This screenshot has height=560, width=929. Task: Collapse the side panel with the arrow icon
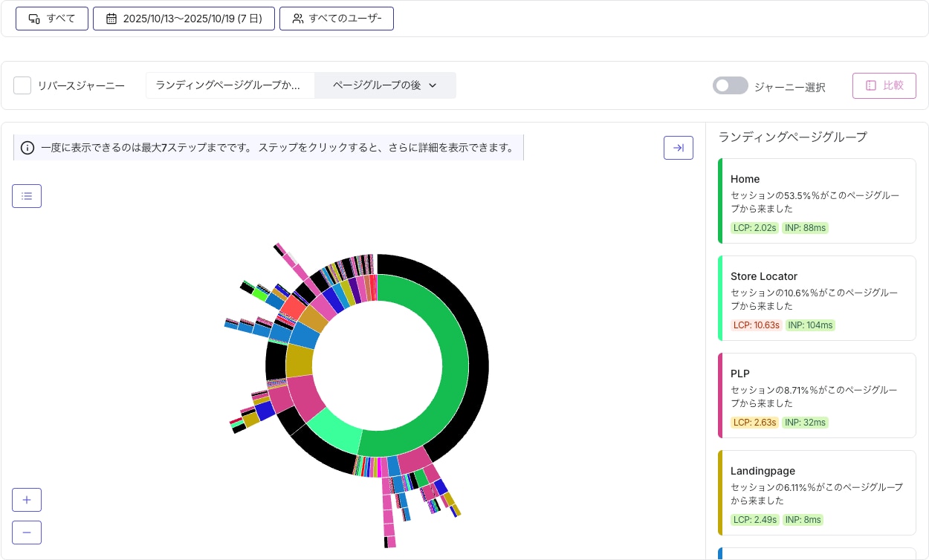coord(679,148)
